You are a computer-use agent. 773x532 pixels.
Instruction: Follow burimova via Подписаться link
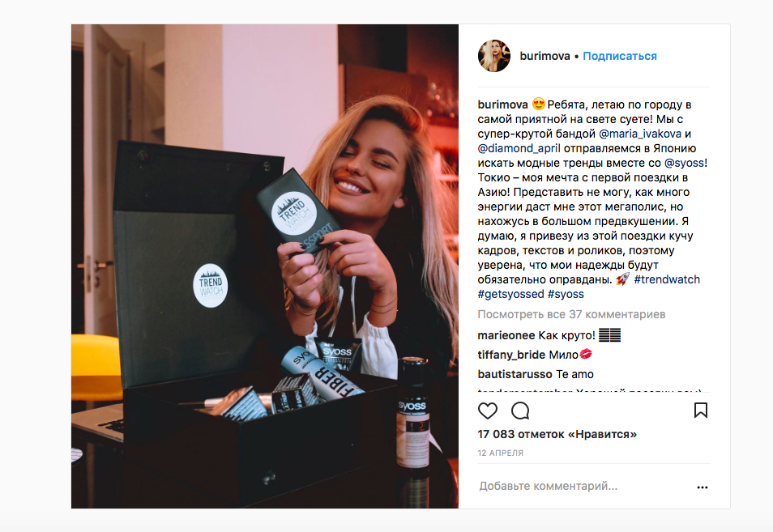click(620, 56)
